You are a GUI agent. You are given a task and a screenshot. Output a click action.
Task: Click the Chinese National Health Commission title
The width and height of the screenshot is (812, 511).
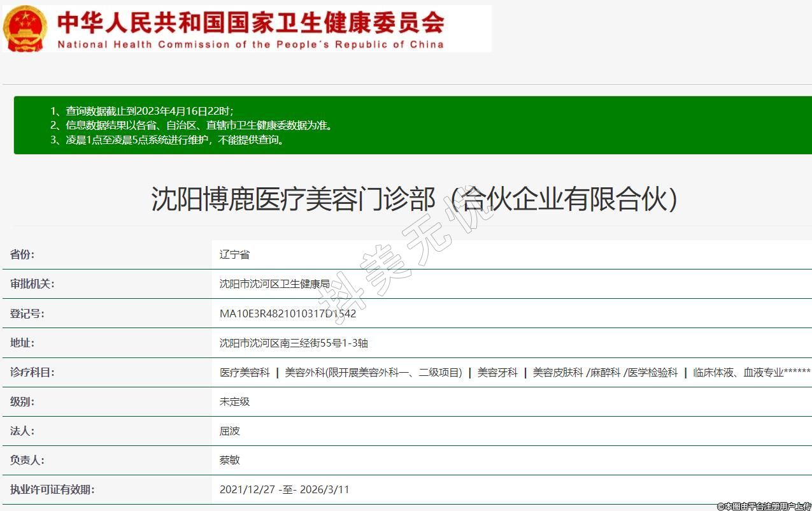tap(250, 22)
